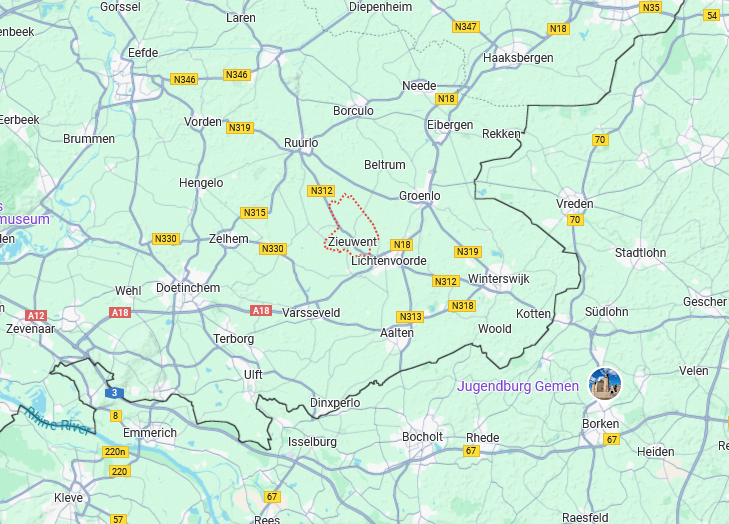Select the Doetinchem city label
Screen dimensions: 729x524
pyautogui.click(x=188, y=288)
